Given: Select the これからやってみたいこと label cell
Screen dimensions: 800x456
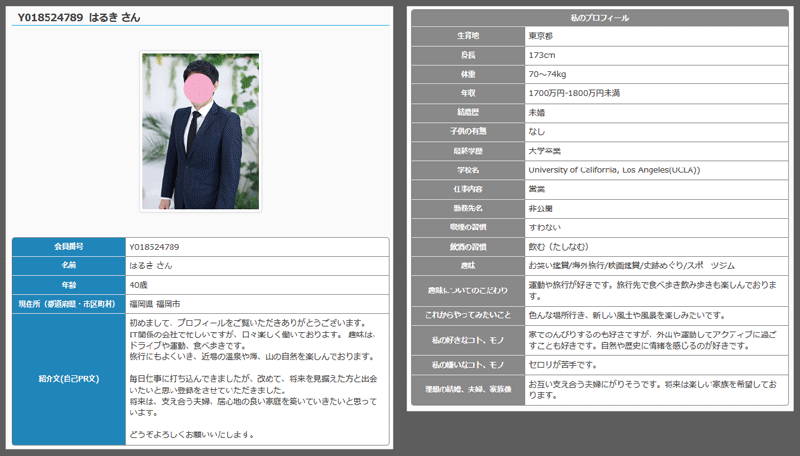Looking at the screenshot, I should tap(468, 315).
